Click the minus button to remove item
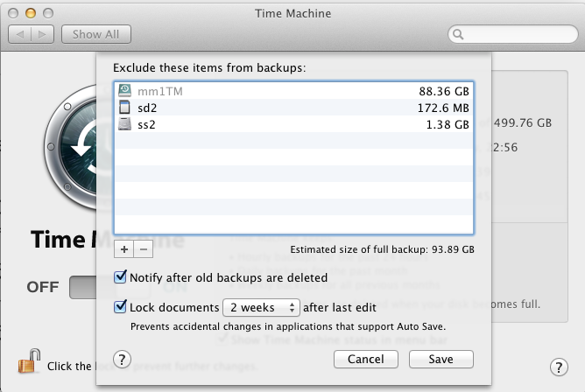Viewport: 585px width, 392px height. (x=144, y=248)
